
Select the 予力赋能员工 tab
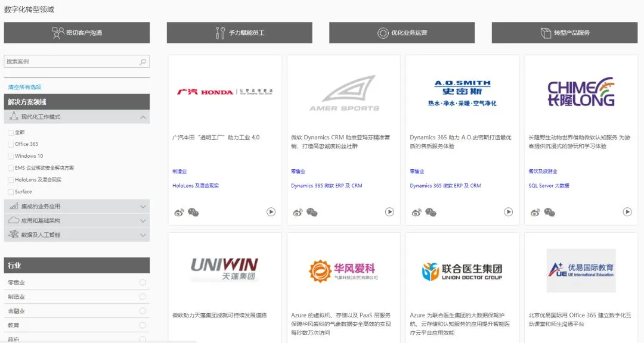click(240, 32)
